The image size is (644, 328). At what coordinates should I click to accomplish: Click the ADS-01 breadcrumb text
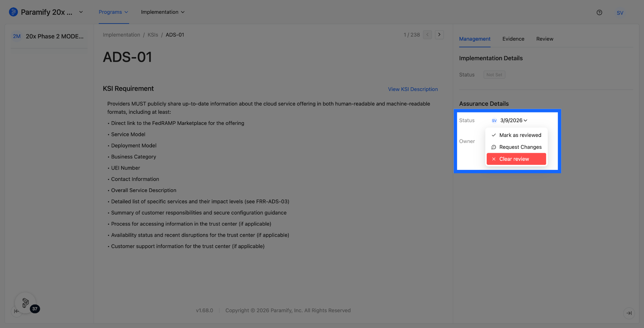pyautogui.click(x=175, y=35)
